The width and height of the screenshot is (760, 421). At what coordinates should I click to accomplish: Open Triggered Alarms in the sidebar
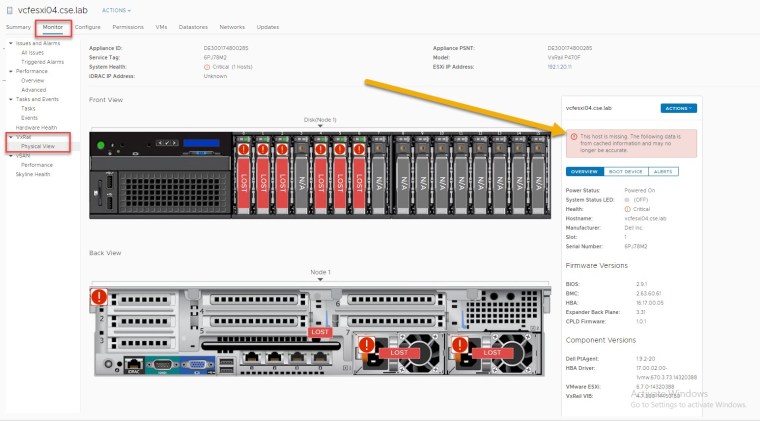(x=42, y=62)
